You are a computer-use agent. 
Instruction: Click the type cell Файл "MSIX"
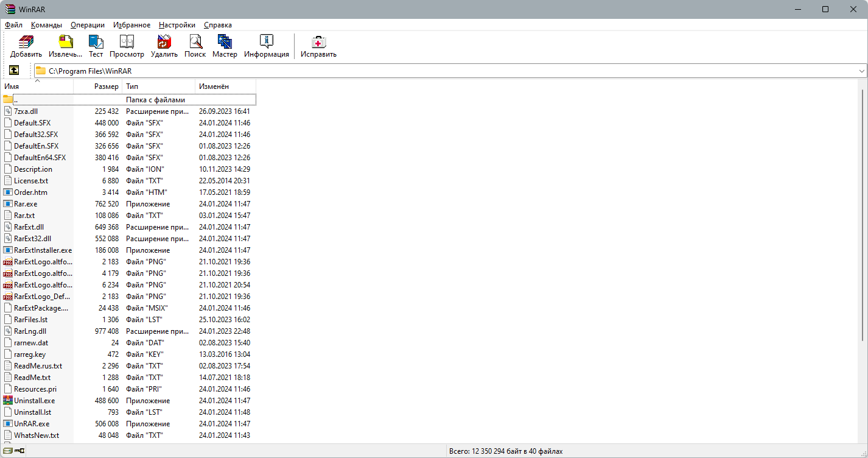click(147, 308)
